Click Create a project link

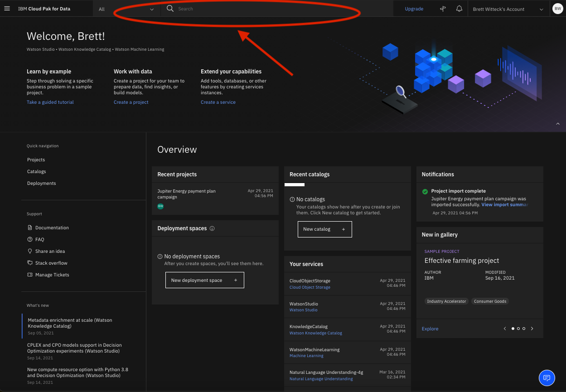coord(131,102)
